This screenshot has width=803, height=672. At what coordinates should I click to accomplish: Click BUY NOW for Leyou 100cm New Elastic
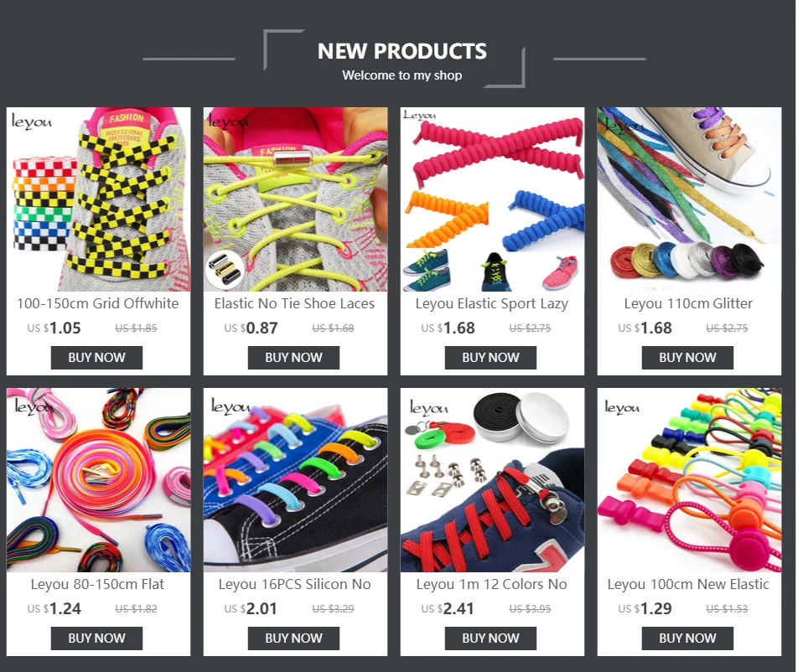pyautogui.click(x=687, y=638)
